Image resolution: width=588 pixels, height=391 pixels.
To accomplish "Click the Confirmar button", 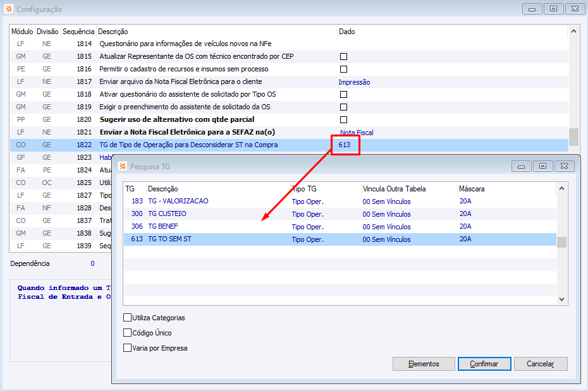I will 484,364.
